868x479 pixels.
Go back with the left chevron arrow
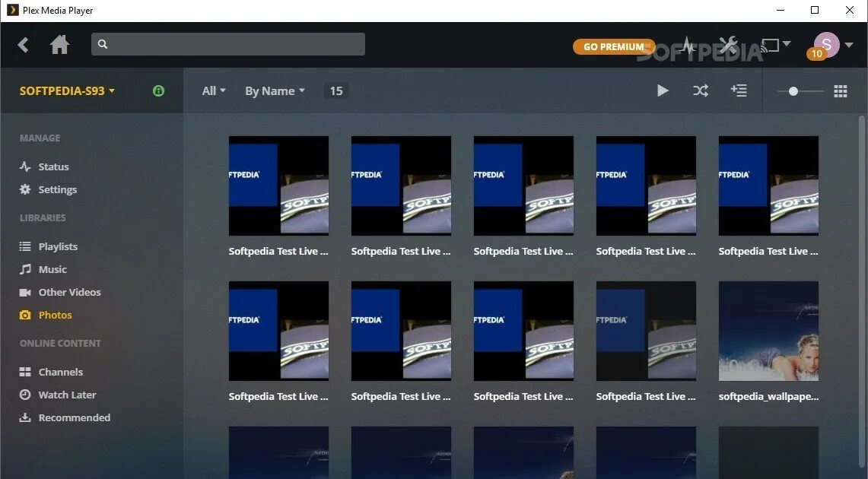tap(23, 45)
